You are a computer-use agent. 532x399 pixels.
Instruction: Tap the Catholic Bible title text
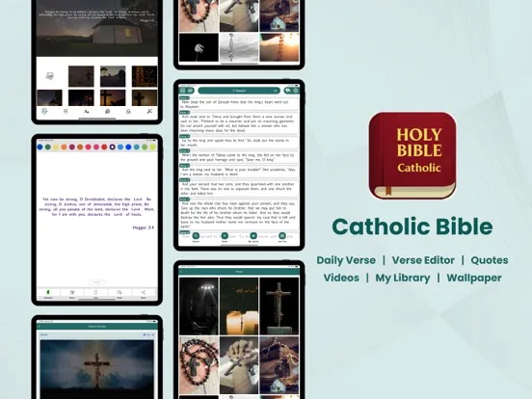pyautogui.click(x=412, y=226)
